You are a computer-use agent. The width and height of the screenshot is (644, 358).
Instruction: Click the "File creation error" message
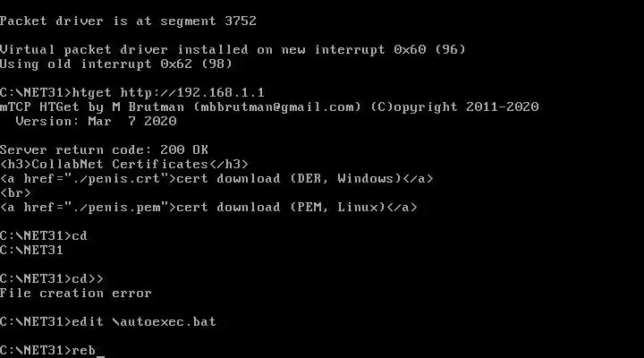coord(75,293)
